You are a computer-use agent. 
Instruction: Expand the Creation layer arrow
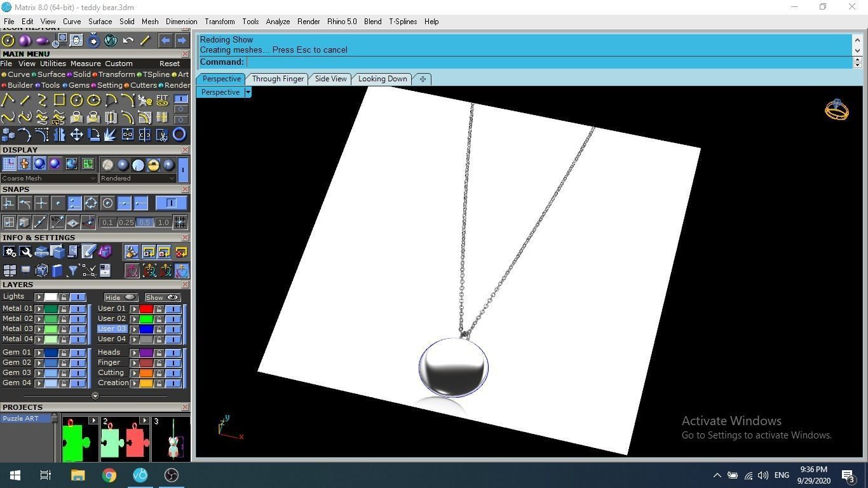tap(134, 383)
